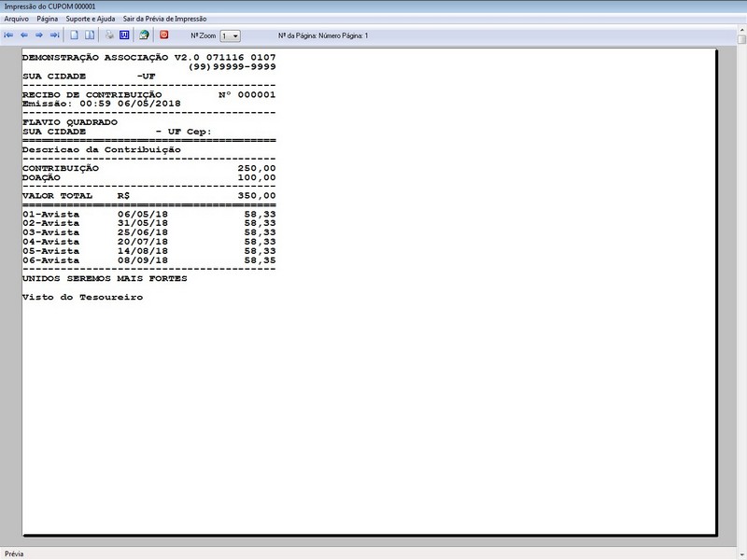
Task: Click the 'Prévia' status bar text
Action: point(14,553)
